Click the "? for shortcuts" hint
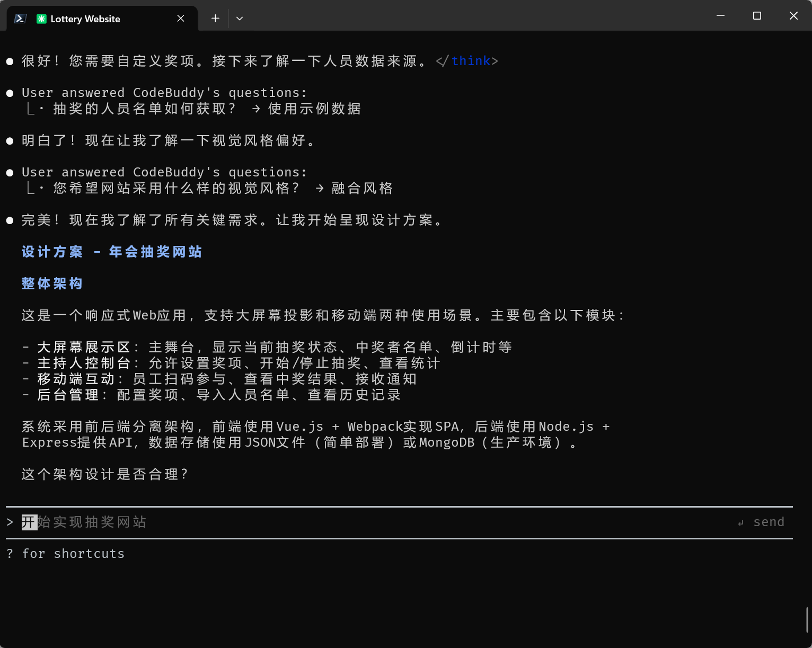812x648 pixels. [66, 554]
